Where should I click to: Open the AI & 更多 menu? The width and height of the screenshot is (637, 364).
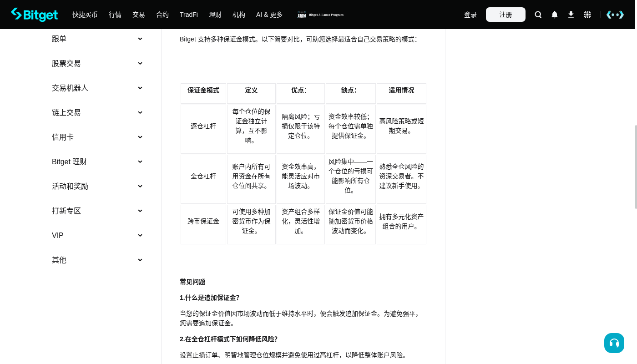pyautogui.click(x=269, y=15)
